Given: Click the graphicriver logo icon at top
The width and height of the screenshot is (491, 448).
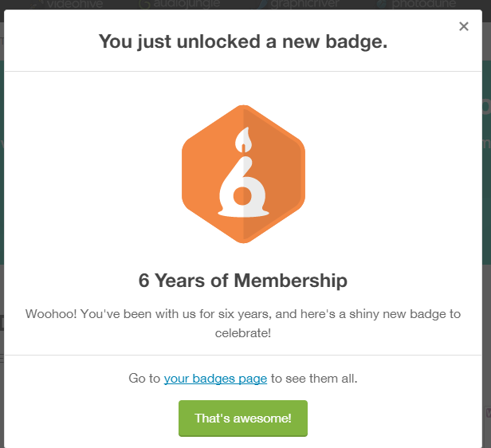Looking at the screenshot, I should [x=262, y=4].
